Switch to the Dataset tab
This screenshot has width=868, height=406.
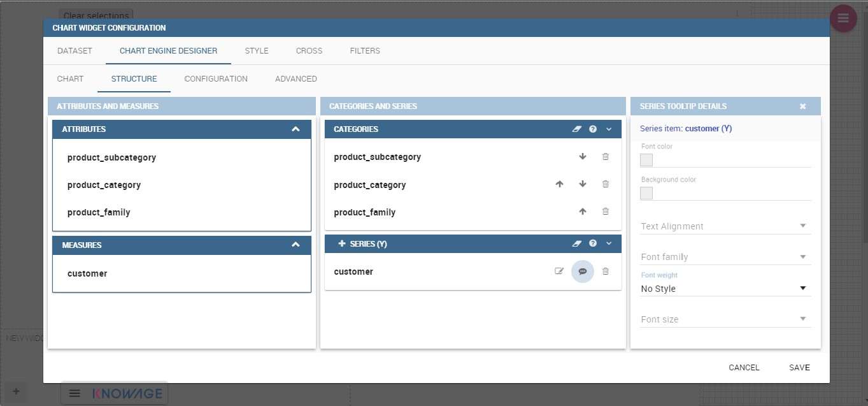75,51
